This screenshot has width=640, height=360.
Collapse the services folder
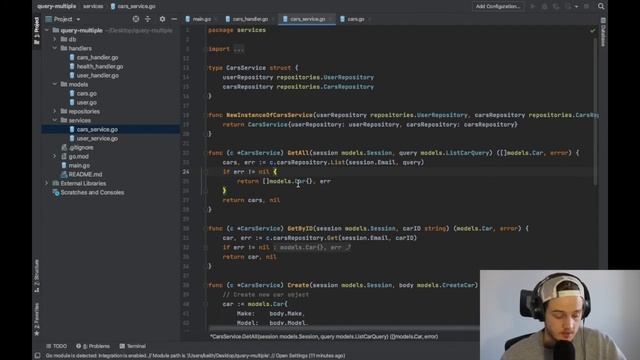pos(55,120)
